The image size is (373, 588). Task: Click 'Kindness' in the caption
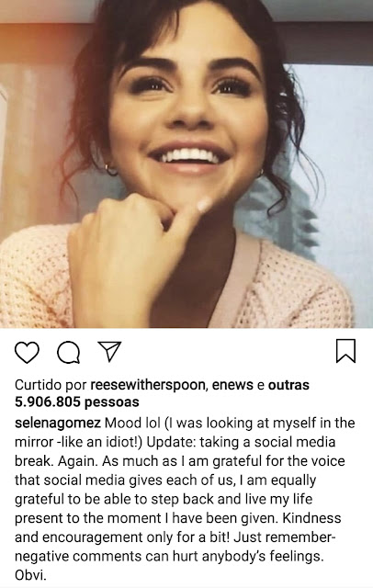point(311,518)
